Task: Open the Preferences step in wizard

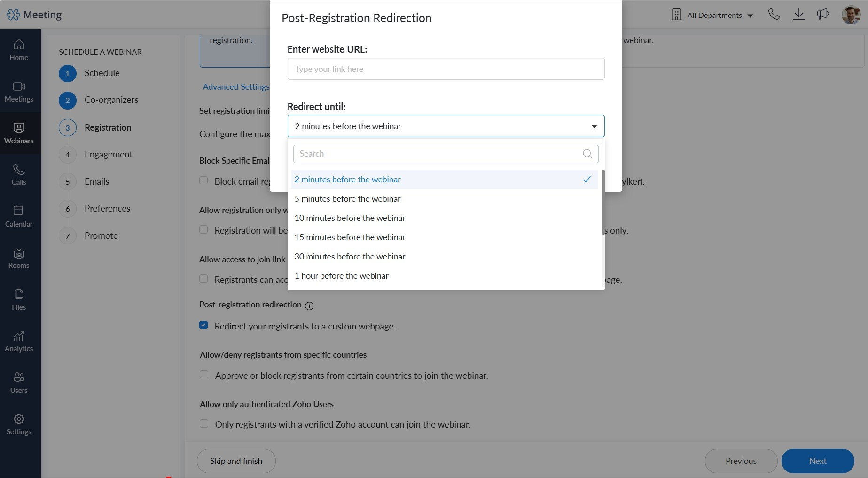Action: coord(107,208)
